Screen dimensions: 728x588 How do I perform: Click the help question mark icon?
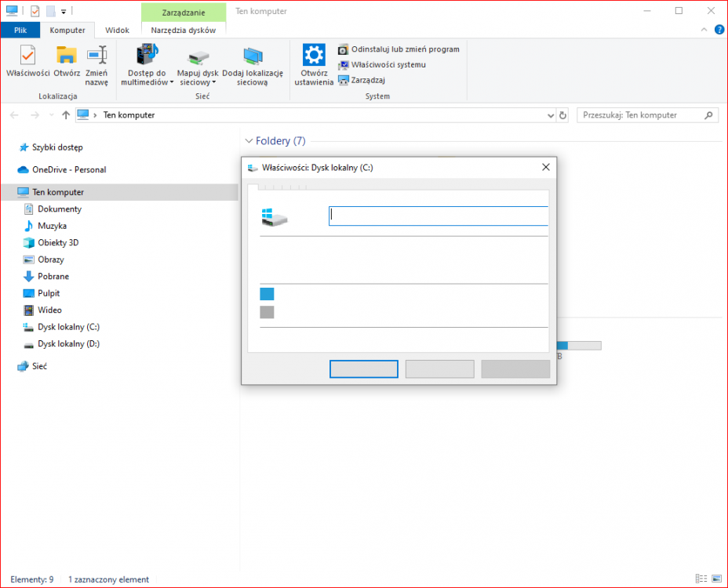click(719, 30)
